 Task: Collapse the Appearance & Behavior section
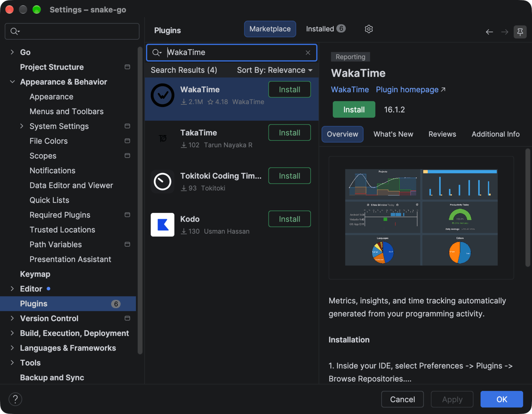point(12,82)
